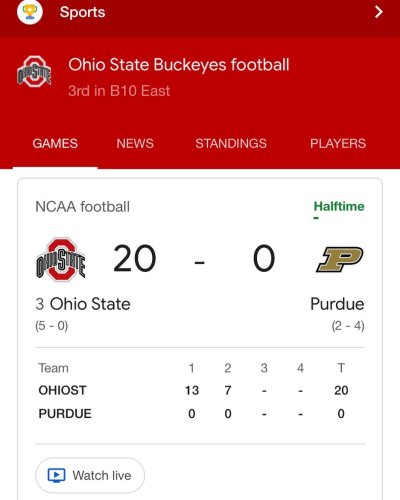Open the STANDINGS tab
Viewport: 400px width, 500px height.
(x=231, y=143)
